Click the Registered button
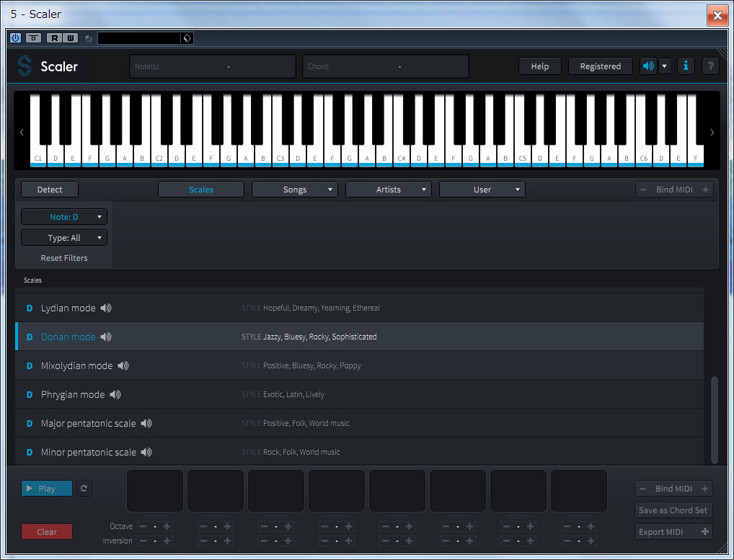The width and height of the screenshot is (734, 560). coord(600,66)
